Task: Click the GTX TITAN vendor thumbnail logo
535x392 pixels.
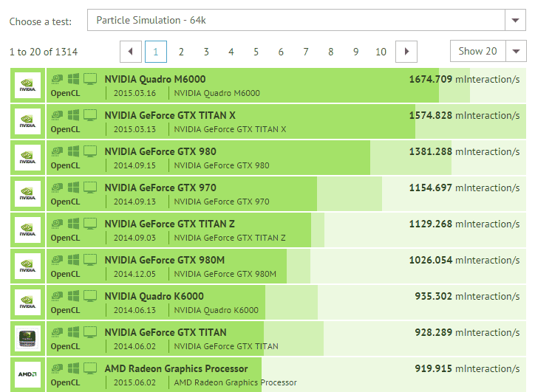Action: (27, 339)
